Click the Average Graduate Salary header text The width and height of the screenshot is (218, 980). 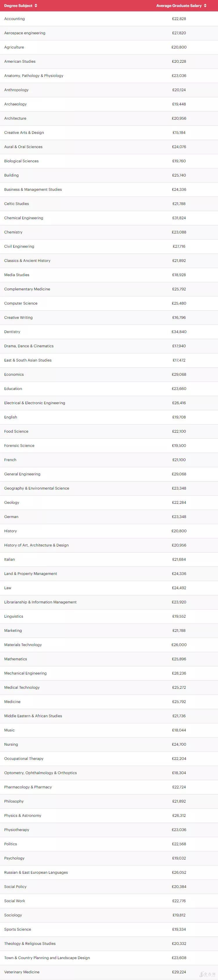pos(179,6)
